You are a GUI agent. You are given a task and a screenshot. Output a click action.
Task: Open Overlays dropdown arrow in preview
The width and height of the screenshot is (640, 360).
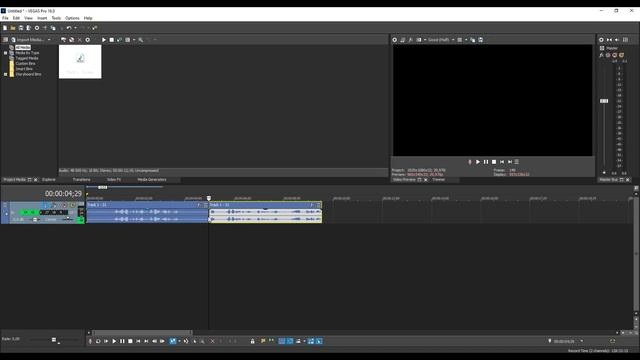click(466, 40)
